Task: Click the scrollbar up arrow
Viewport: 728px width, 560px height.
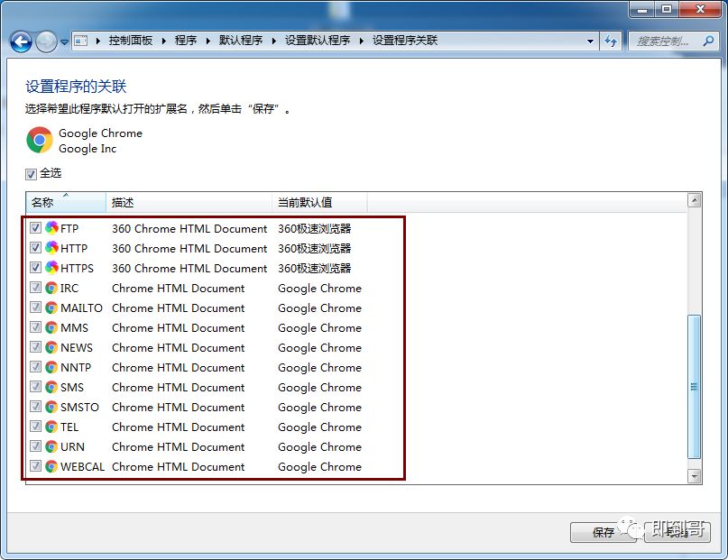Action: pos(694,200)
